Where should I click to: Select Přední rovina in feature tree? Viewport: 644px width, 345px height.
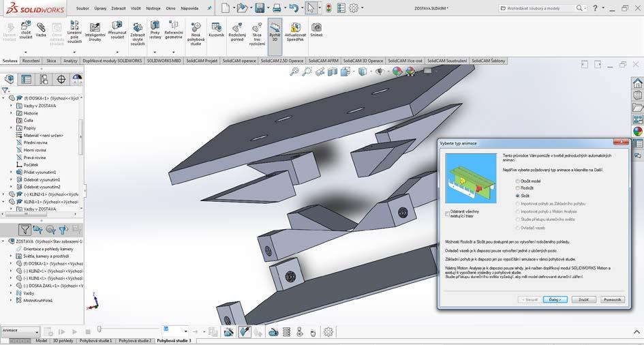(35, 142)
